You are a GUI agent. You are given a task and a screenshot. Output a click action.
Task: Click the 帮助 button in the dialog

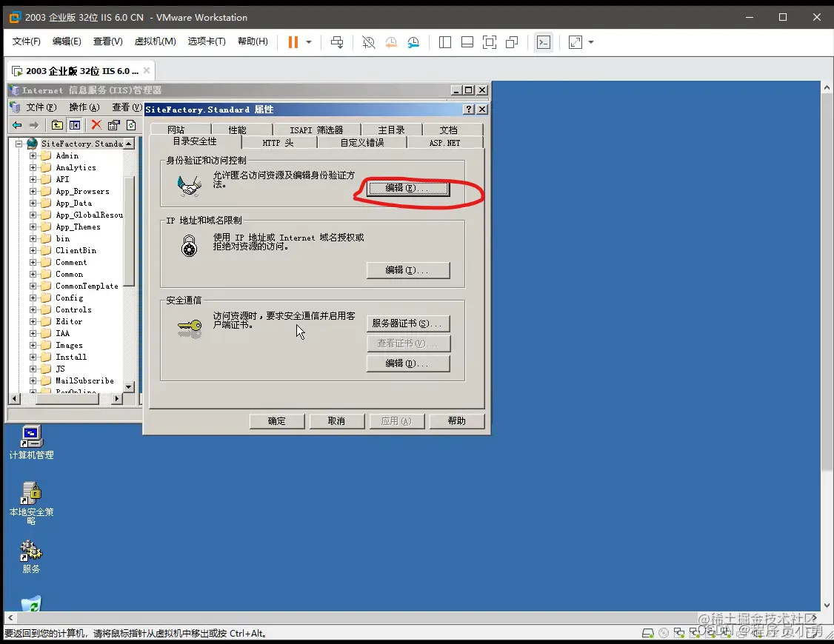click(456, 421)
